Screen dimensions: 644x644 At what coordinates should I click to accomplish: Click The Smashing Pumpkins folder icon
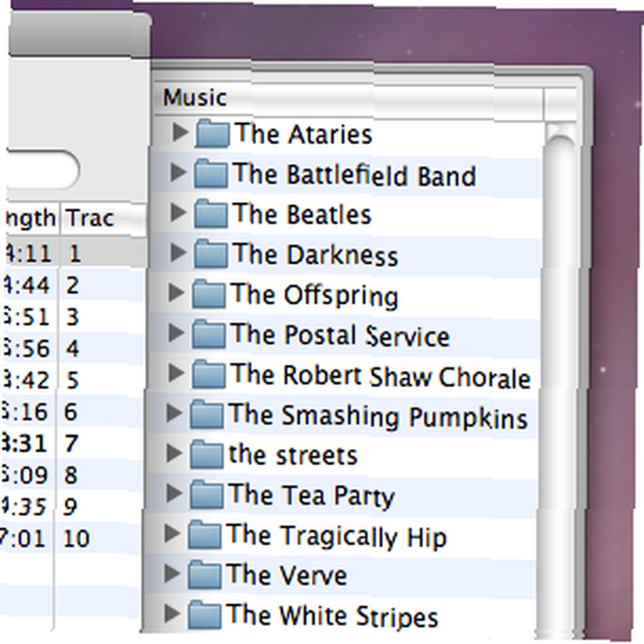207,414
